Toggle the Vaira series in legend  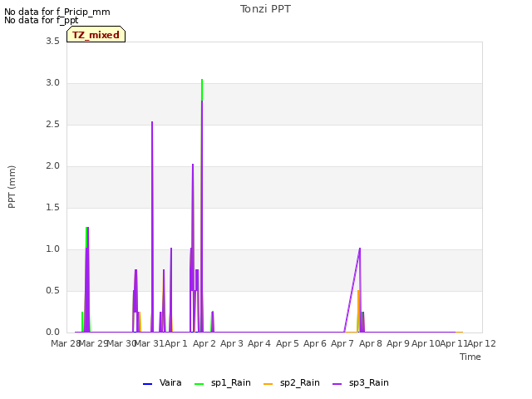(x=162, y=383)
